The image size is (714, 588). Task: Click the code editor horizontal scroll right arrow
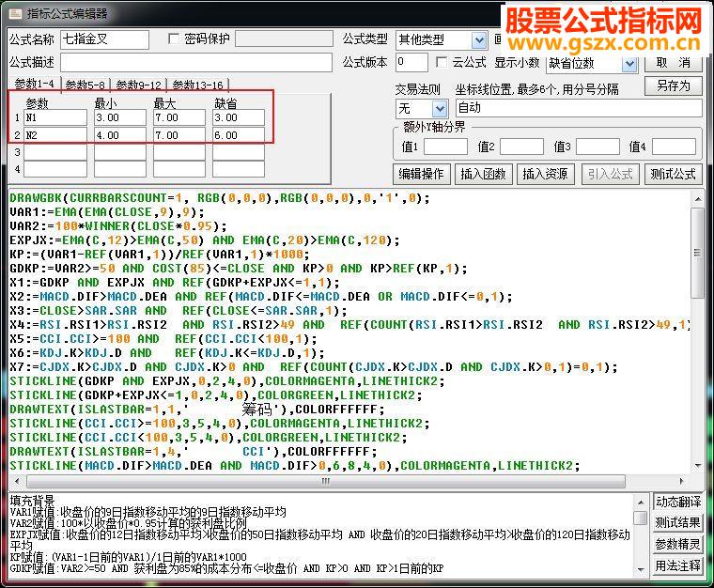point(682,481)
